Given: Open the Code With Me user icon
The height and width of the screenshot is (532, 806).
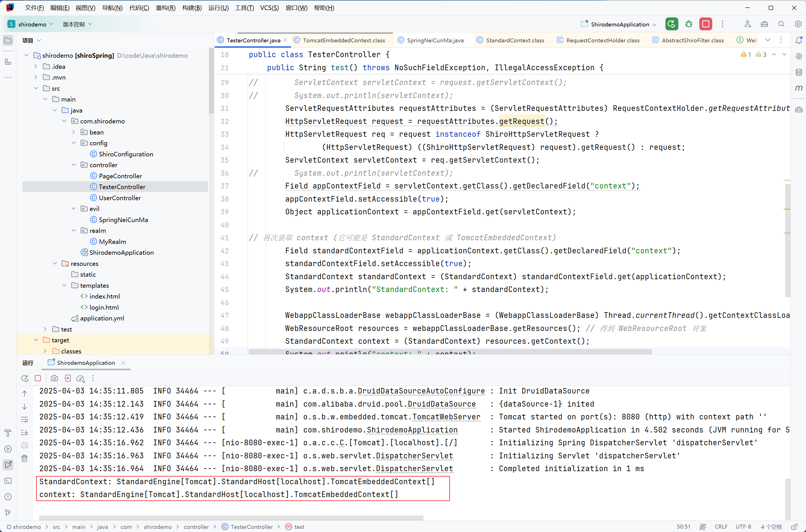Looking at the screenshot, I should tap(748, 24).
